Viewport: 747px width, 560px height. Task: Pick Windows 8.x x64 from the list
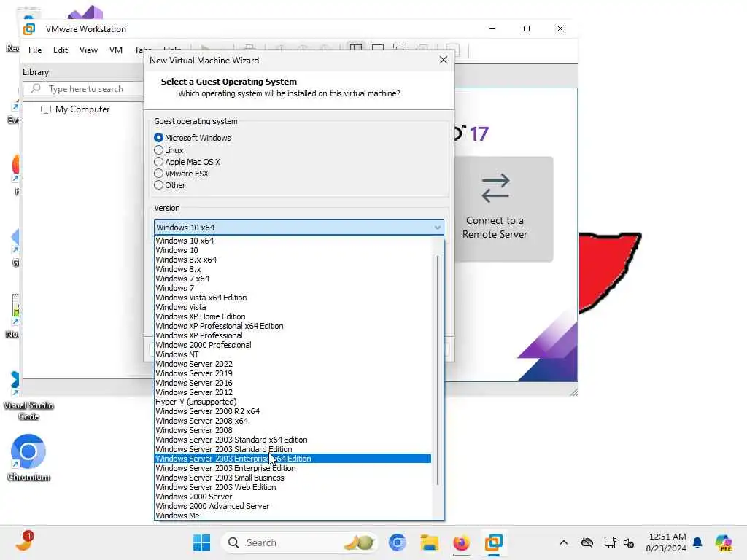(293, 260)
